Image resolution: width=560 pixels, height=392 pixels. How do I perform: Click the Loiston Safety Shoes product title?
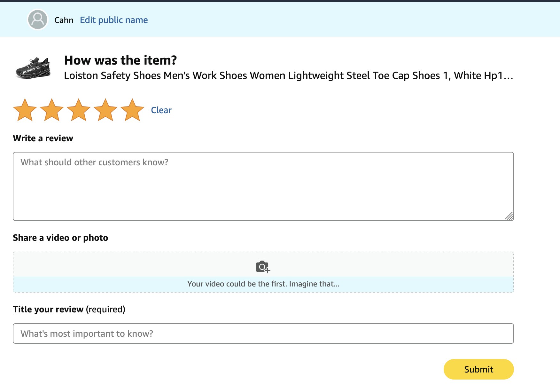click(288, 75)
